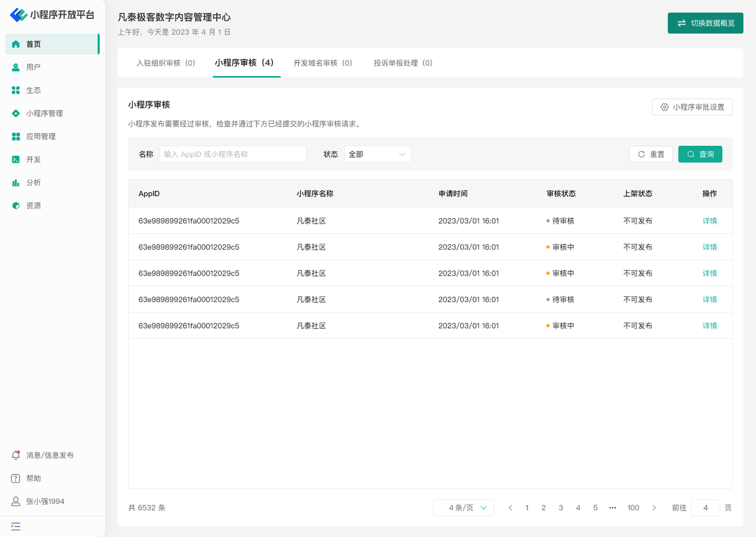This screenshot has width=756, height=537.
Task: Click the next page arrow in pagination
Action: [x=654, y=507]
